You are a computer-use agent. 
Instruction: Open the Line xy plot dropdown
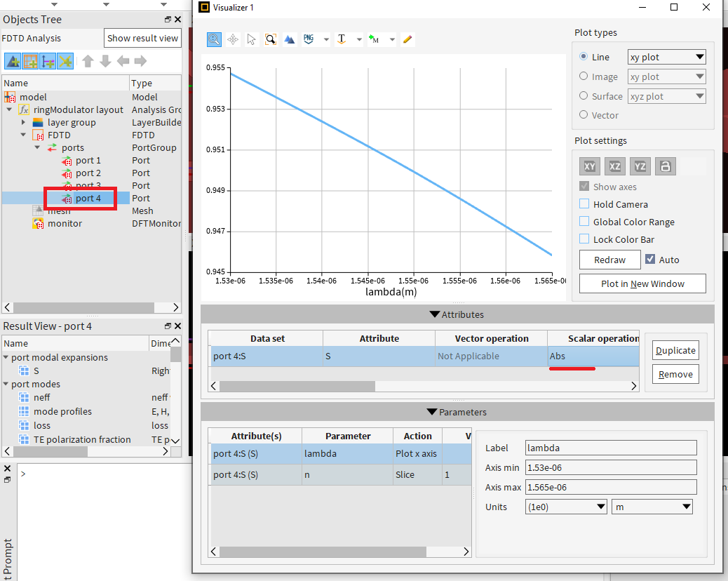[667, 57]
